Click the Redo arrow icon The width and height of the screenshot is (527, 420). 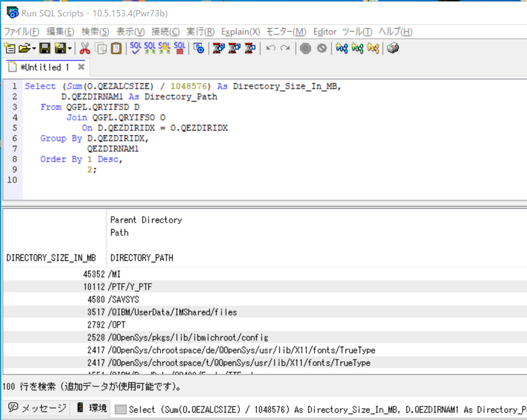[285, 48]
